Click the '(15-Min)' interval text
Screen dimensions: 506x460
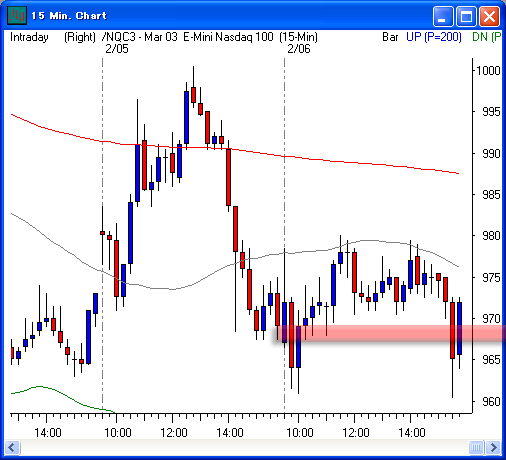pyautogui.click(x=298, y=37)
